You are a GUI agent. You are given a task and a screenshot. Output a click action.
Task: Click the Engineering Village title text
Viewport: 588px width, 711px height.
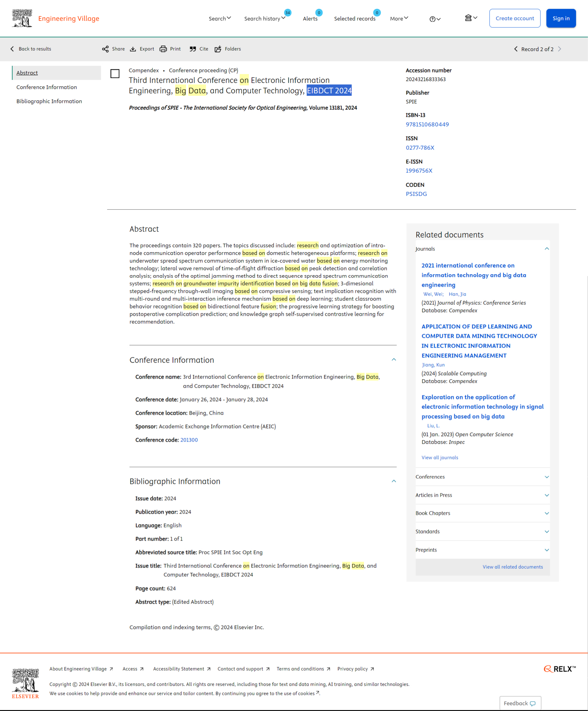click(69, 18)
